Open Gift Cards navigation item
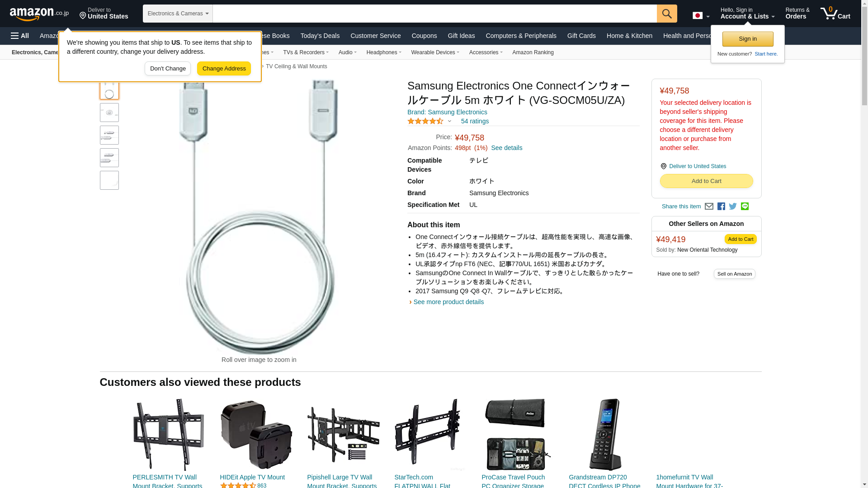The image size is (868, 488). (x=581, y=36)
